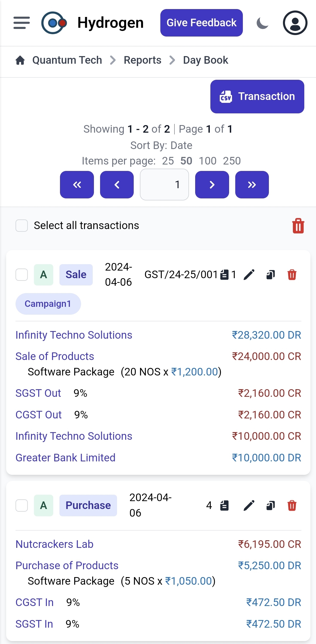This screenshot has width=316, height=644.
Task: Delete the Sale transaction
Action: point(292,275)
